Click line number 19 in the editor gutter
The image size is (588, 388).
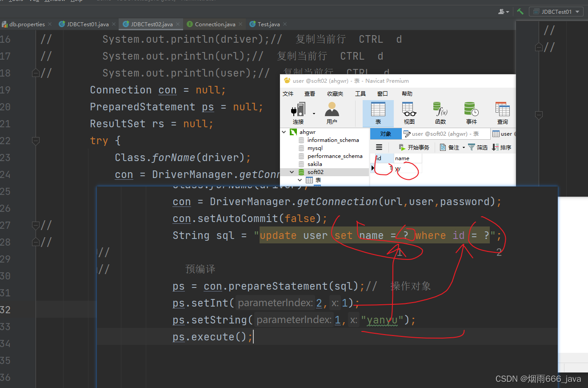point(5,90)
